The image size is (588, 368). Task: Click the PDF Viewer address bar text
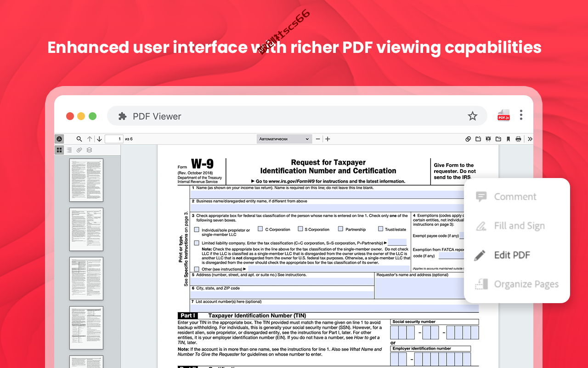[x=157, y=116]
